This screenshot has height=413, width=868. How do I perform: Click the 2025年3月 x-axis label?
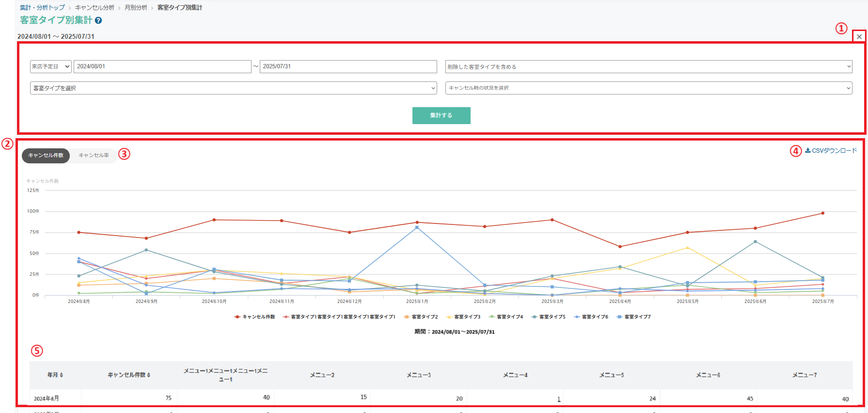pyautogui.click(x=552, y=302)
